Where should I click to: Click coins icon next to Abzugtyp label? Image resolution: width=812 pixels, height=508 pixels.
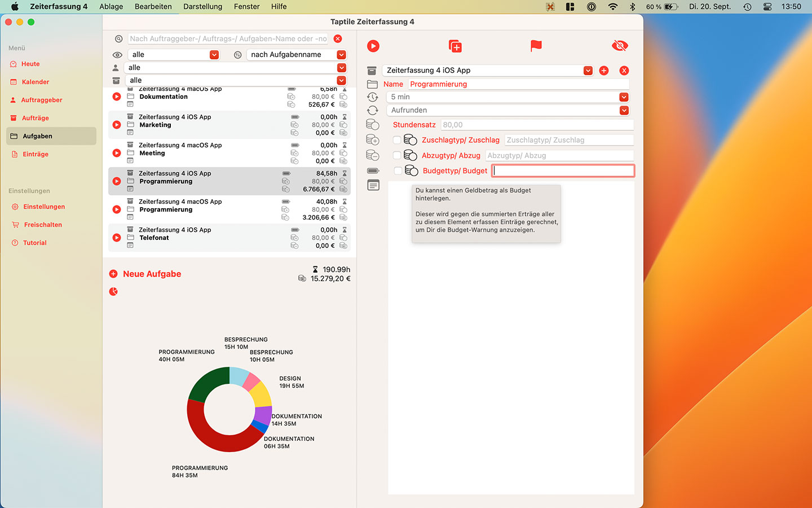(x=411, y=155)
